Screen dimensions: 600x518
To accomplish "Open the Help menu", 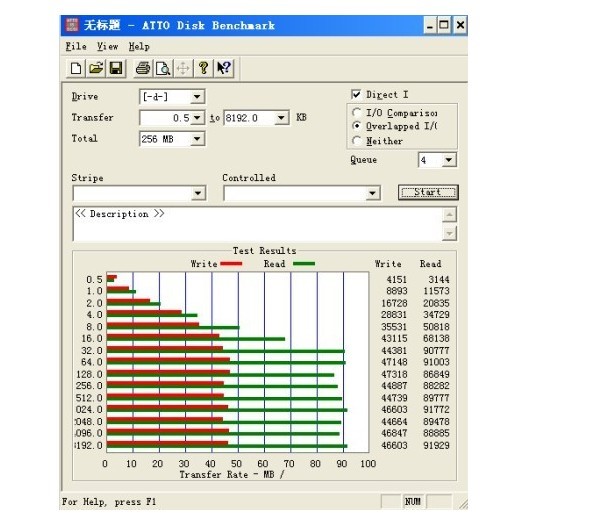I will [x=139, y=46].
